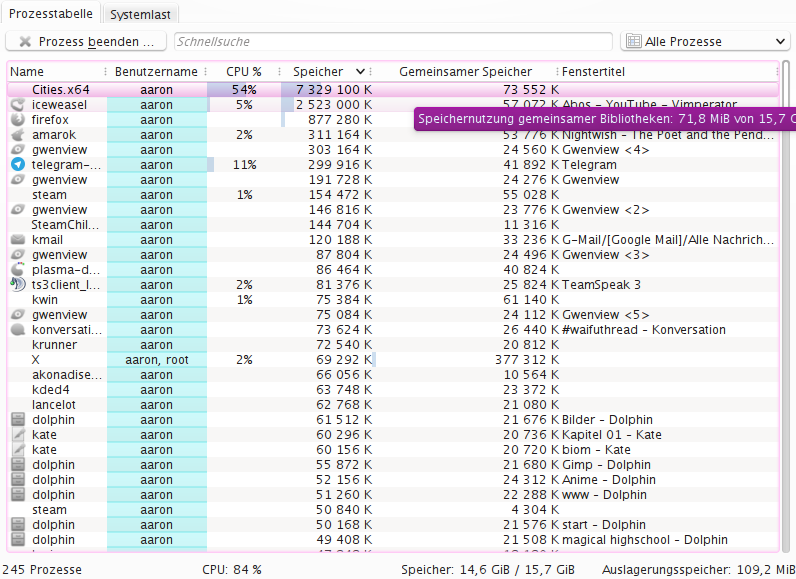
Task: Click gwenview icon for Gwenview <4>
Action: 18,150
